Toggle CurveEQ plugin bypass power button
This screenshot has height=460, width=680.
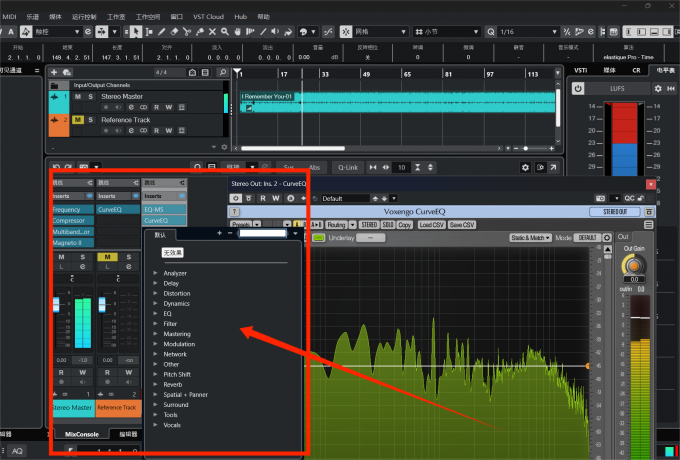[235, 198]
